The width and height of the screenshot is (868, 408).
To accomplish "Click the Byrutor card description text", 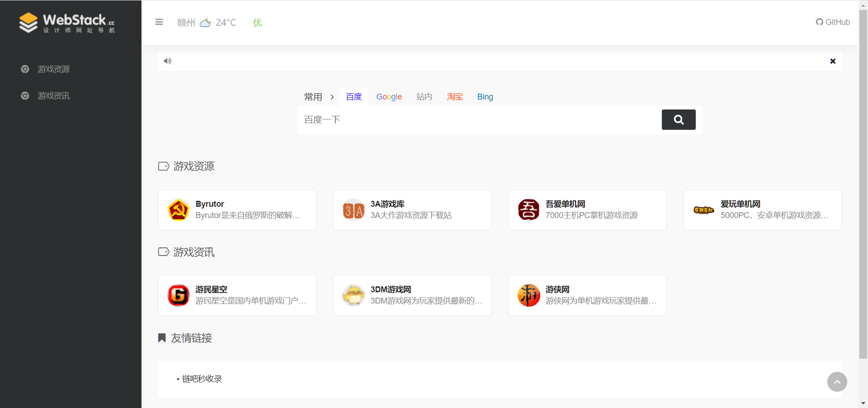I will (248, 215).
